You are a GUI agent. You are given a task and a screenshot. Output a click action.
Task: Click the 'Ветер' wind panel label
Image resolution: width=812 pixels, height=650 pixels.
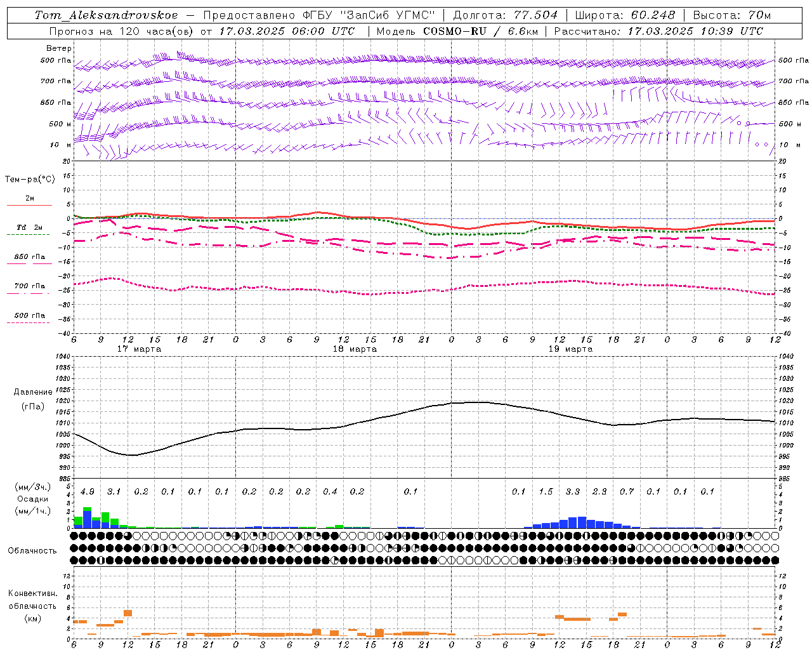coord(59,48)
